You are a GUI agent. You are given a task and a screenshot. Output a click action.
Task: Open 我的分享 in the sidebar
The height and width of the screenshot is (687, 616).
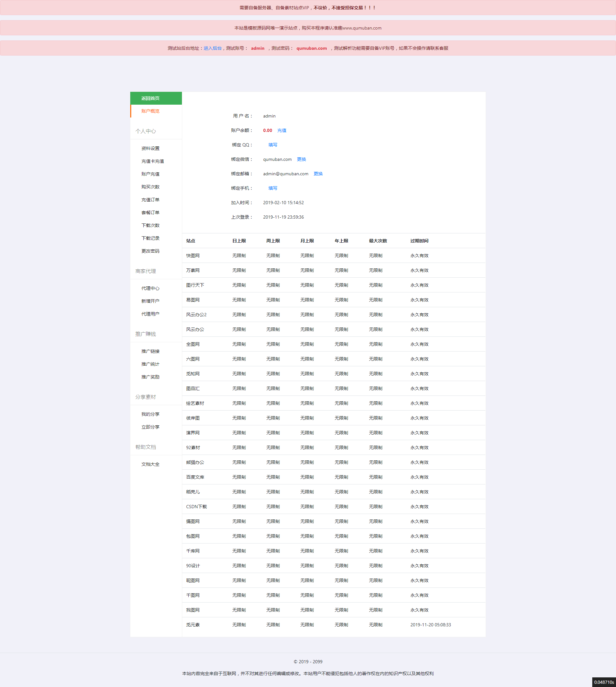[x=150, y=414]
